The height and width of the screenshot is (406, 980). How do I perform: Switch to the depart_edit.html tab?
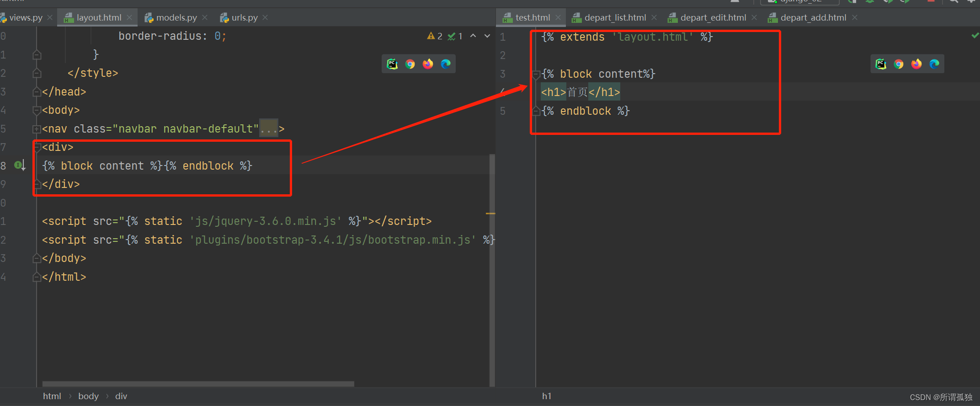tap(713, 17)
